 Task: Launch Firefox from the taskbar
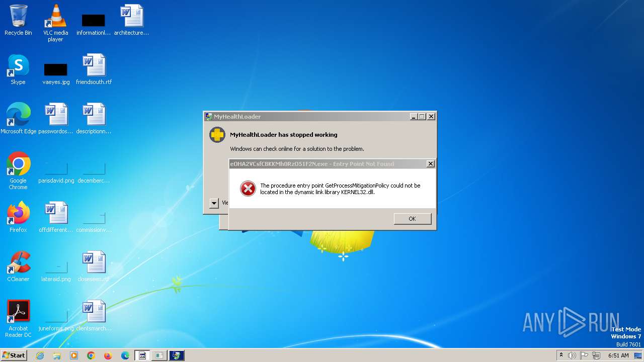pyautogui.click(x=108, y=355)
